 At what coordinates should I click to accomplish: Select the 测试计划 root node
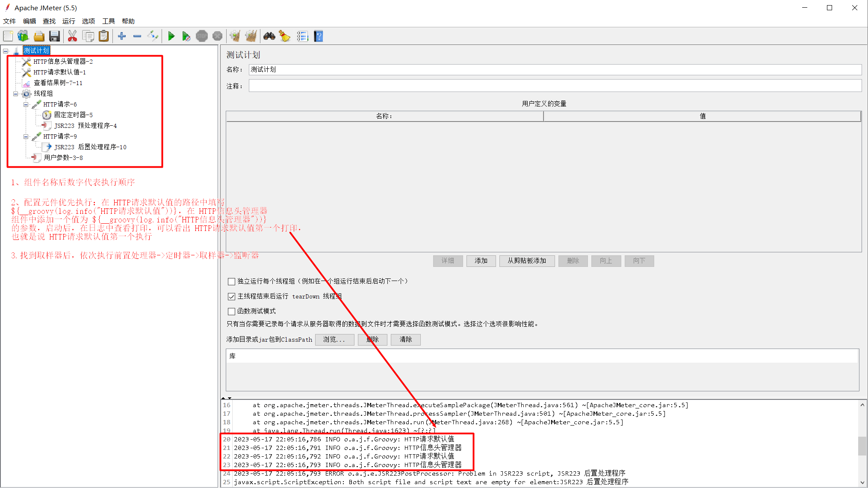tap(36, 51)
